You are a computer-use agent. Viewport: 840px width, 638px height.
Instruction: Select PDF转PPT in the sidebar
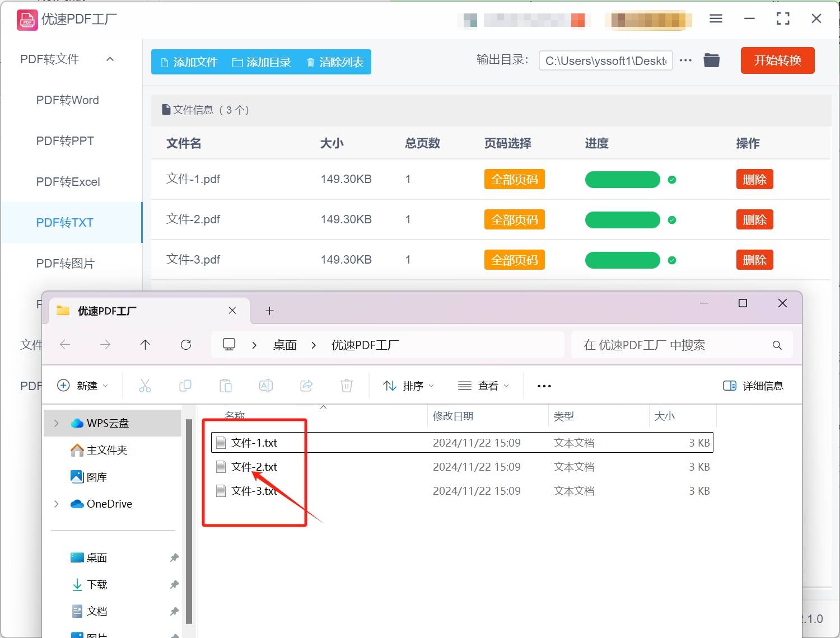click(x=65, y=141)
